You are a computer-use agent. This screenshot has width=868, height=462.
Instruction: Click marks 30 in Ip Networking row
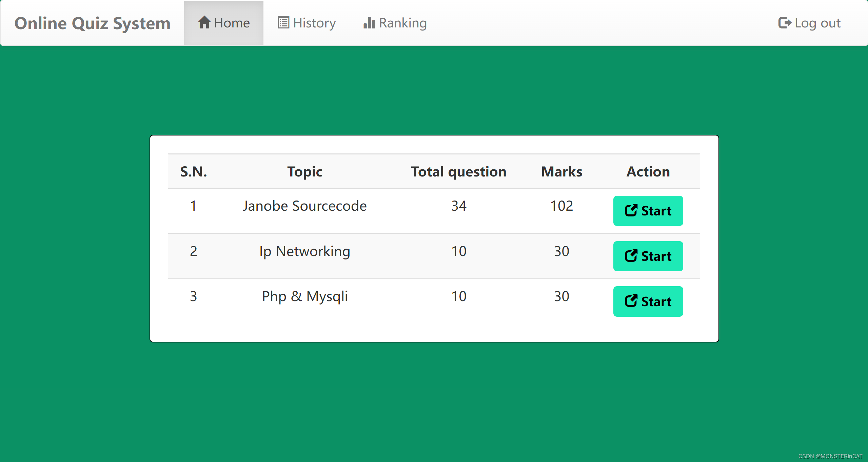click(562, 251)
